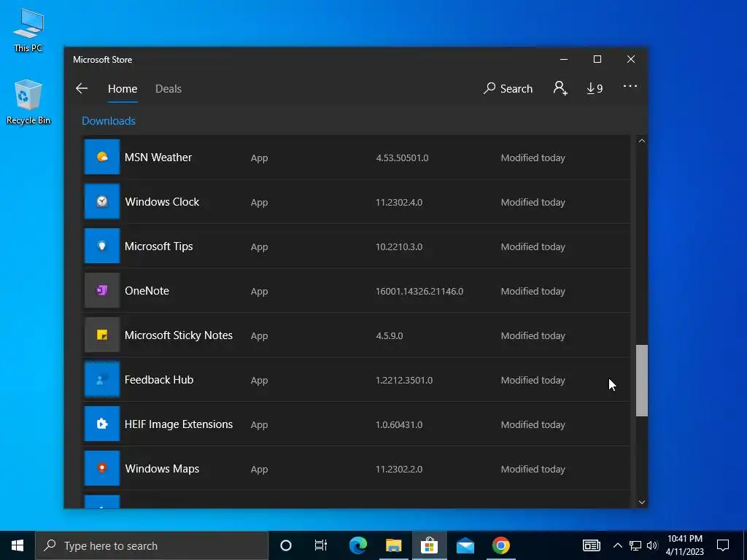Screen dimensions: 747x560
Task: Click version 1.0.60431.0 text
Action: tap(399, 424)
